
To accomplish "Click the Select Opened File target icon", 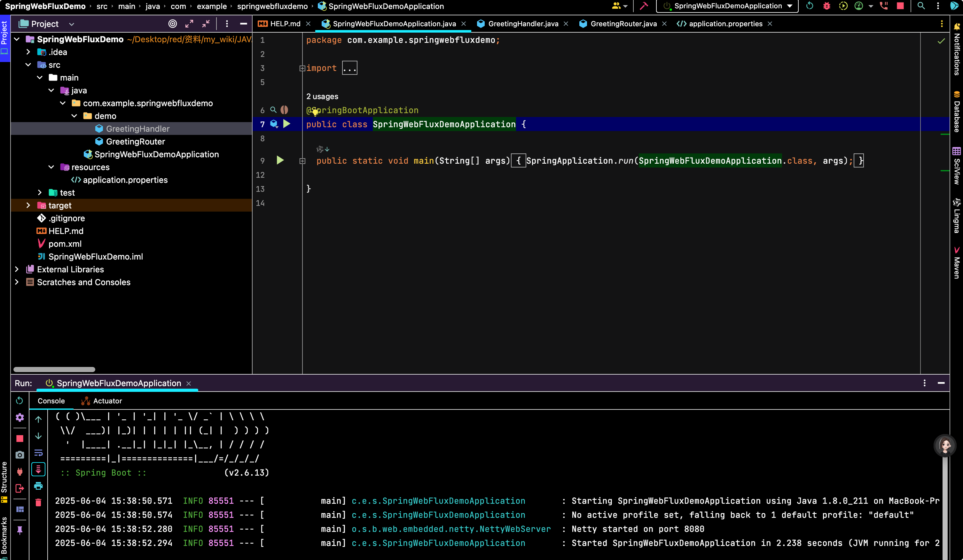I will [173, 24].
